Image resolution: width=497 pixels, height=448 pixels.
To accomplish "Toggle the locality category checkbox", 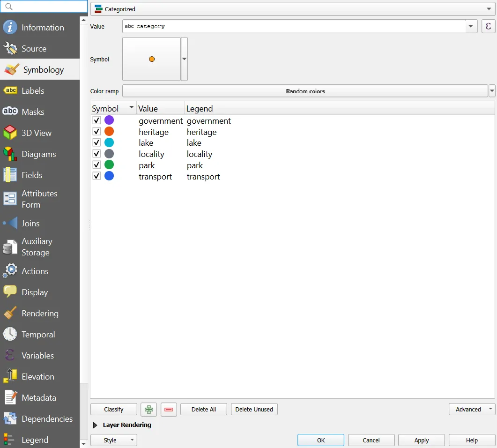I will click(96, 154).
